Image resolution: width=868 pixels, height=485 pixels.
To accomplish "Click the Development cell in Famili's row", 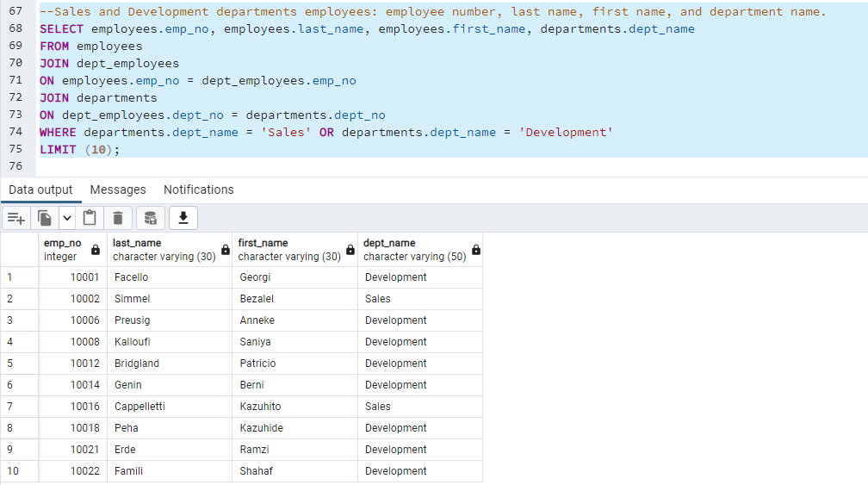I will coord(421,471).
